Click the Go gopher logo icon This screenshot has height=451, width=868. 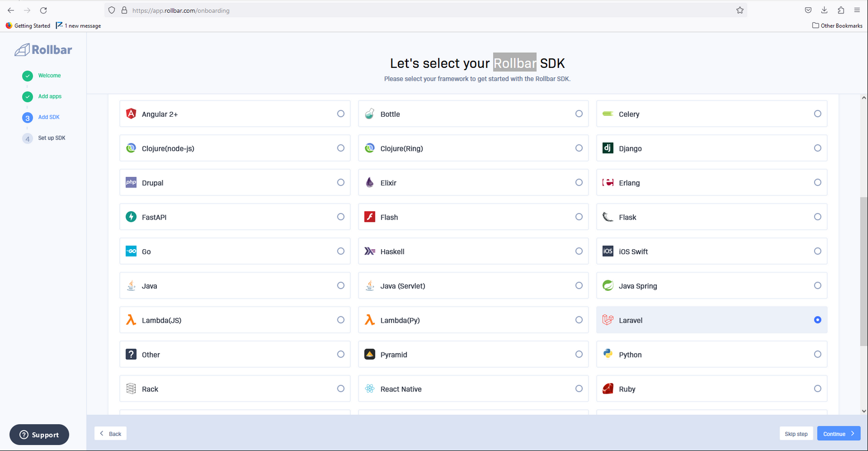coord(131,251)
